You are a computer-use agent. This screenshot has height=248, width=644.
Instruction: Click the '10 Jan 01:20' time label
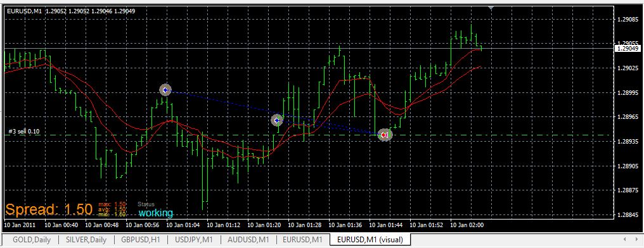[x=264, y=225]
